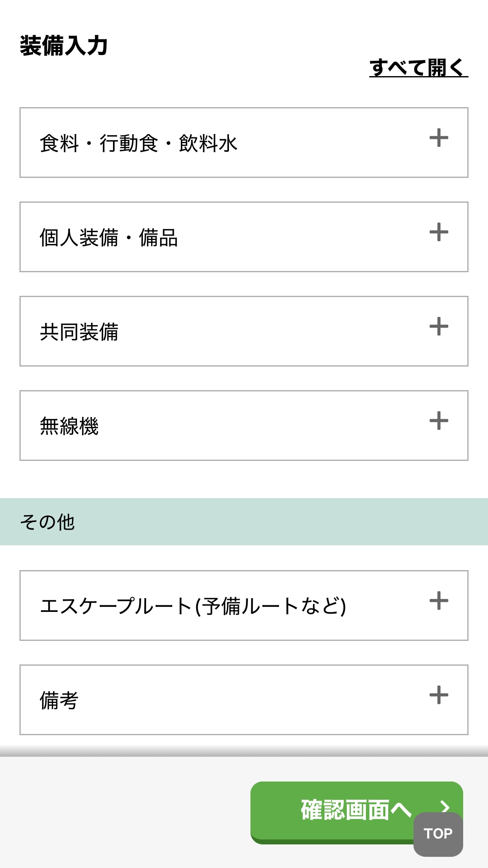Click the plus icon for エスケープルート section
The width and height of the screenshot is (488, 868).
(439, 601)
